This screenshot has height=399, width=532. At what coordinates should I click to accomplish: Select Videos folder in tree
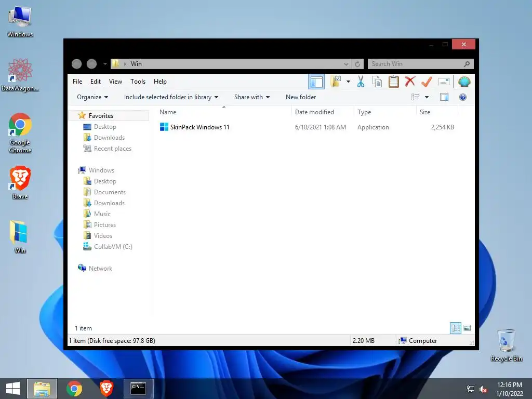tap(103, 235)
